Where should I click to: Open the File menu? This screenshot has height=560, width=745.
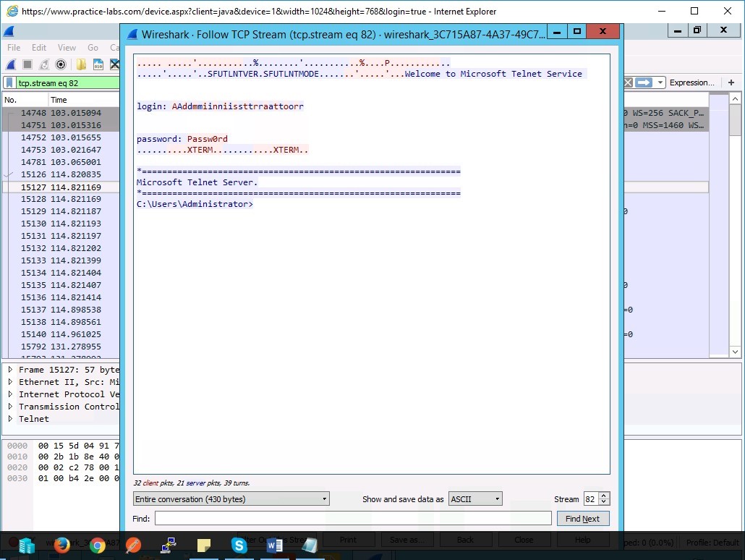(x=14, y=48)
